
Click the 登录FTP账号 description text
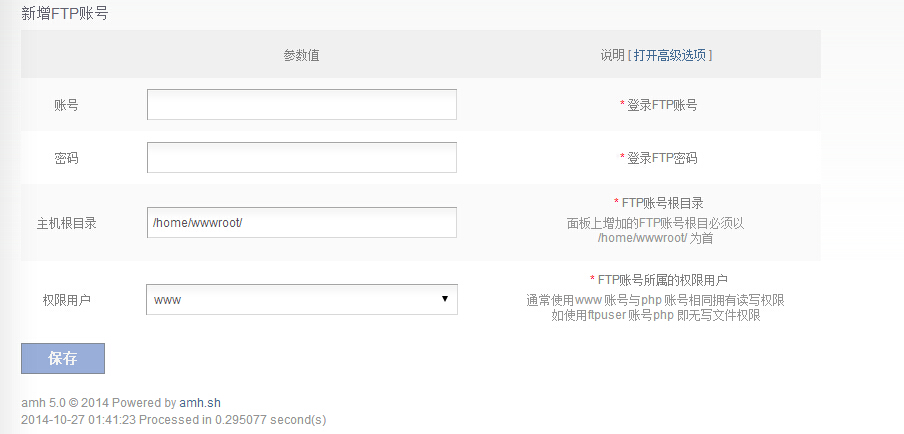point(661,104)
